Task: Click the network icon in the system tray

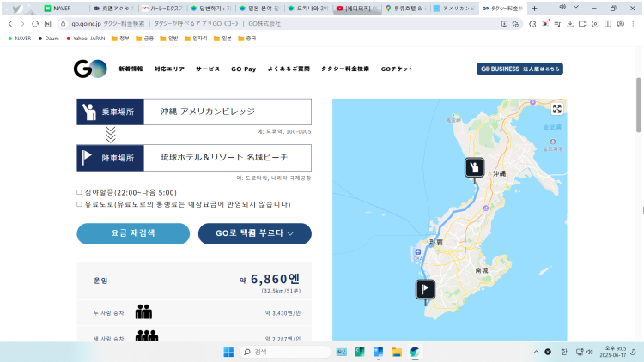Action: tap(580, 352)
